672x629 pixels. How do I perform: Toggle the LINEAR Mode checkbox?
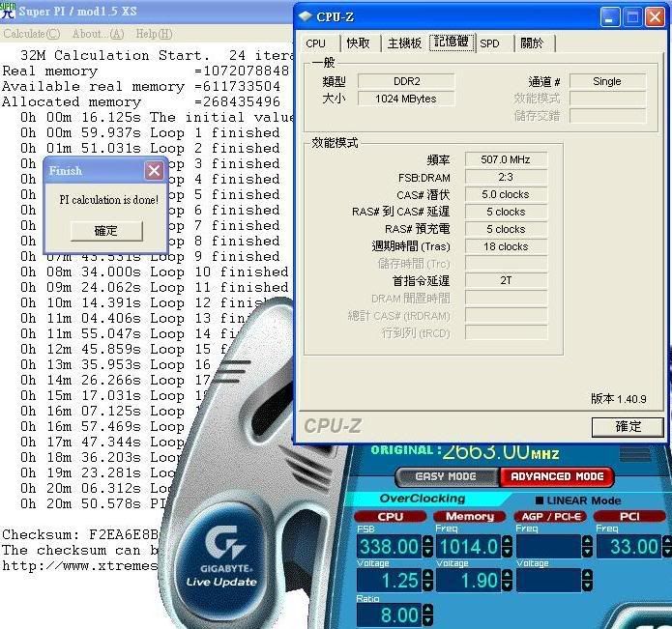pyautogui.click(x=540, y=500)
